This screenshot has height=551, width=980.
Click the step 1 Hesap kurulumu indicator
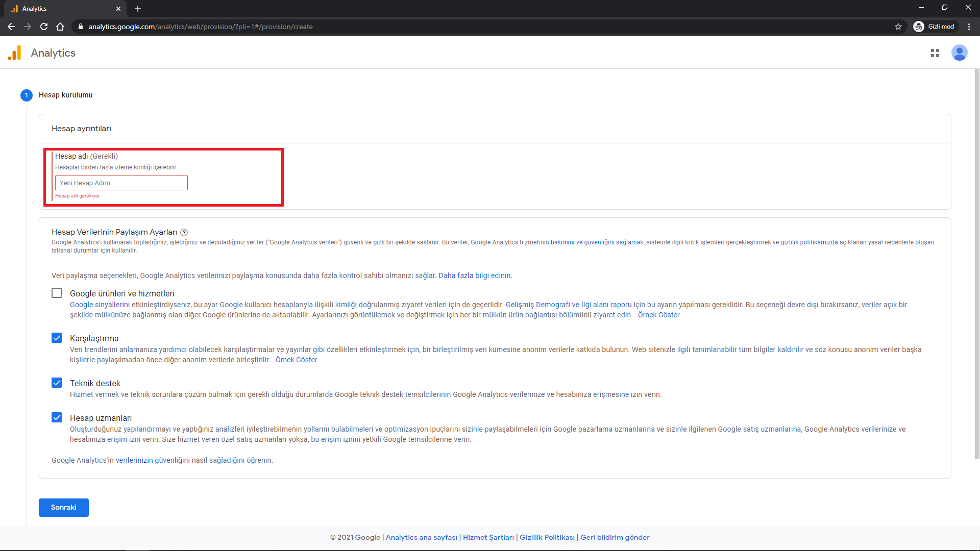[27, 95]
